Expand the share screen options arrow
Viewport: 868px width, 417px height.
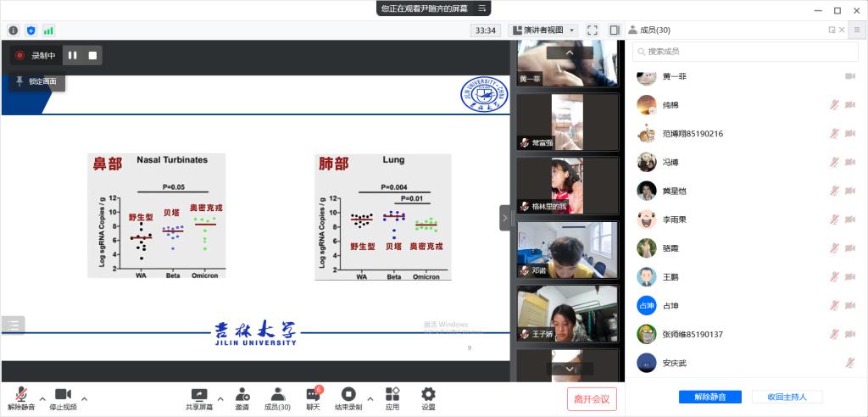220,398
